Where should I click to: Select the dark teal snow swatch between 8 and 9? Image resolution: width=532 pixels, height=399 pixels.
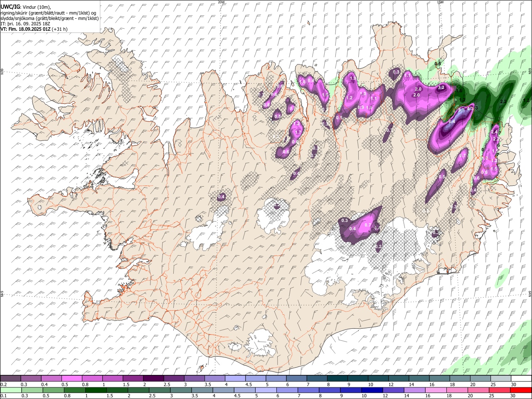coord(337,378)
